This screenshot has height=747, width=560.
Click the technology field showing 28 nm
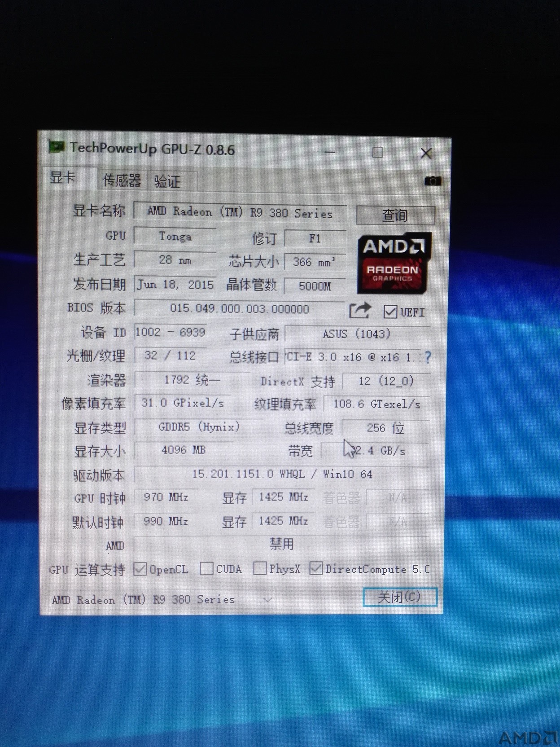(175, 260)
